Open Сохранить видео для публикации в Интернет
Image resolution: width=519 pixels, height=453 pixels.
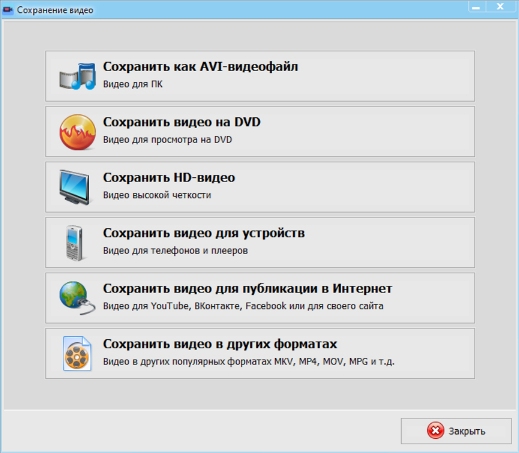tap(260, 298)
